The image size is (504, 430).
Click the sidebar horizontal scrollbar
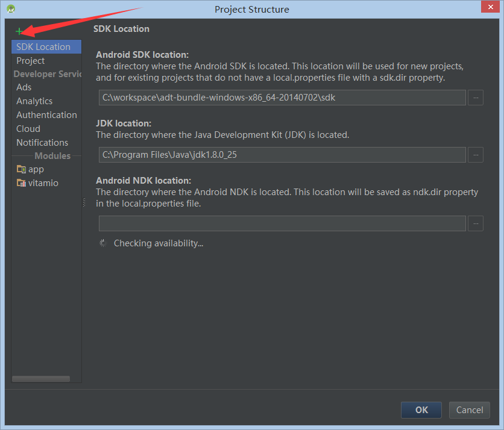[41, 379]
